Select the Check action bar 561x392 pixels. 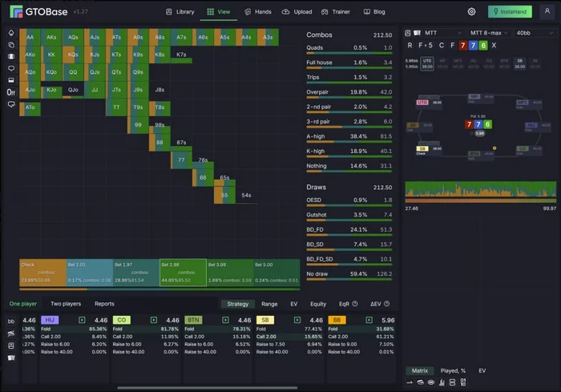click(x=42, y=273)
